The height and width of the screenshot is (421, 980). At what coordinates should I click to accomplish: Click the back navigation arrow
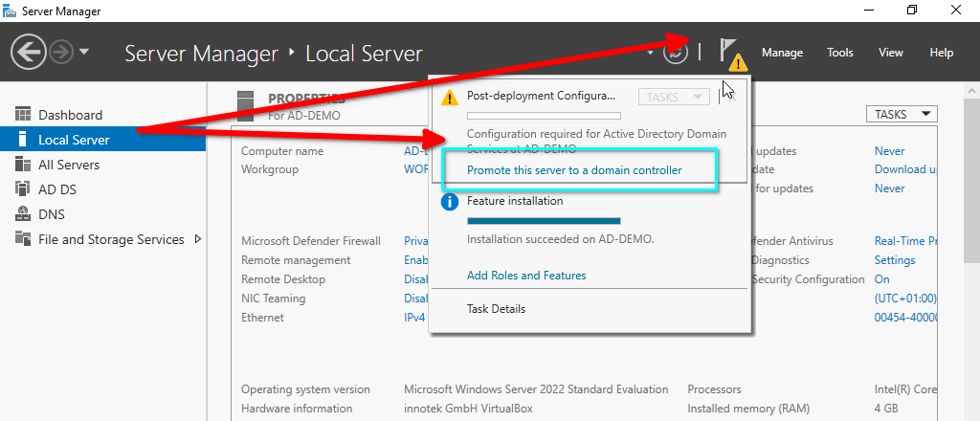28,52
